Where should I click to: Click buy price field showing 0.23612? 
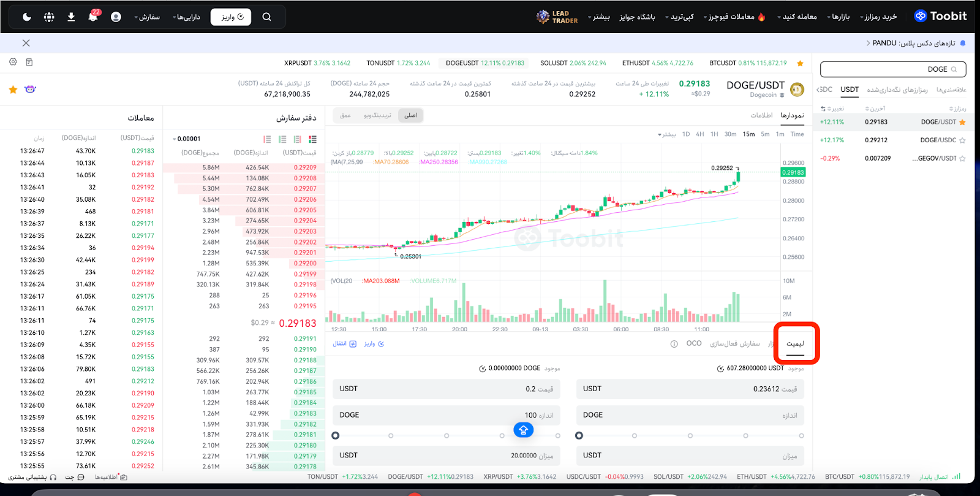[690, 389]
